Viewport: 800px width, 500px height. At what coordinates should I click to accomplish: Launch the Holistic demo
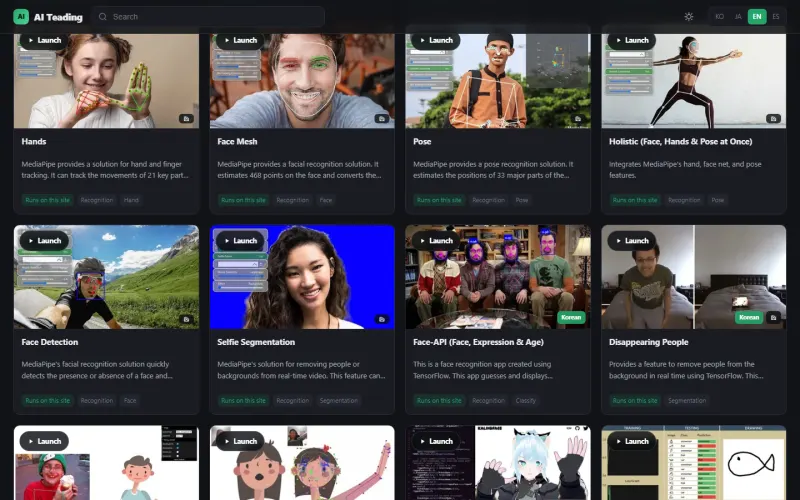(x=632, y=40)
